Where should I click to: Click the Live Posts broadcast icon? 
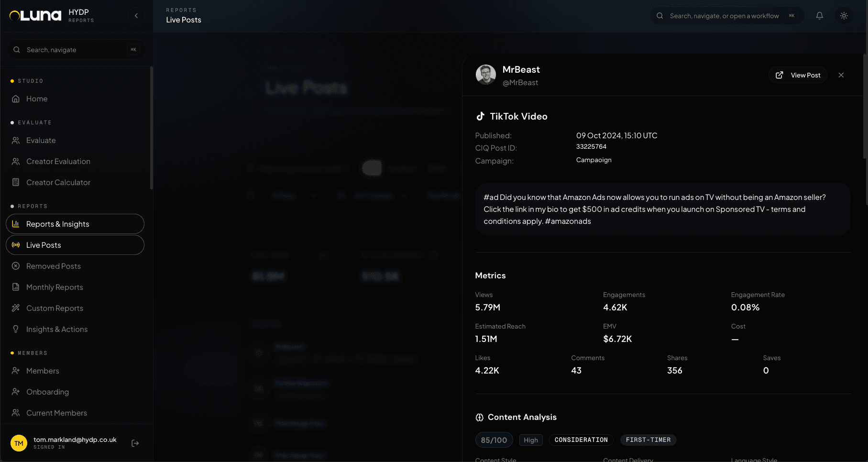click(16, 245)
